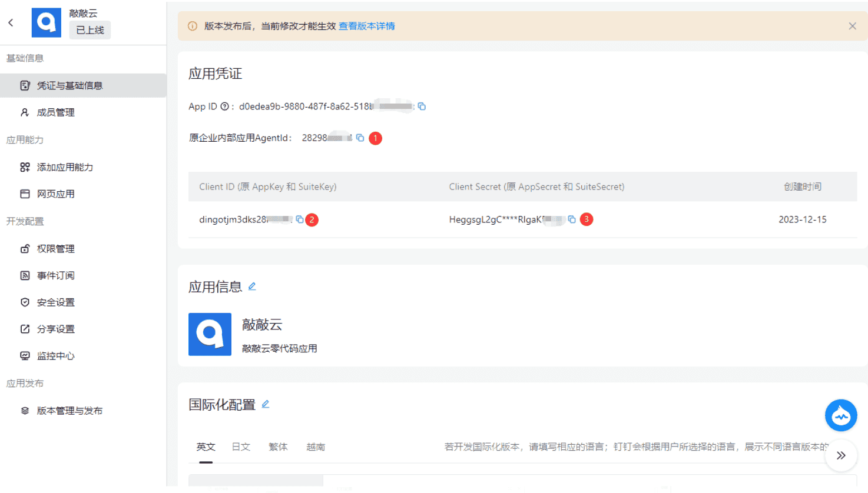Expand the side panel via the » chevron
Image resolution: width=868 pixels, height=493 pixels.
pos(841,455)
